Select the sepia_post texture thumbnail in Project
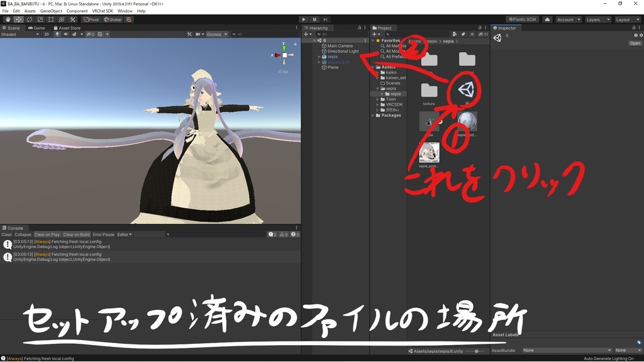 click(x=429, y=152)
